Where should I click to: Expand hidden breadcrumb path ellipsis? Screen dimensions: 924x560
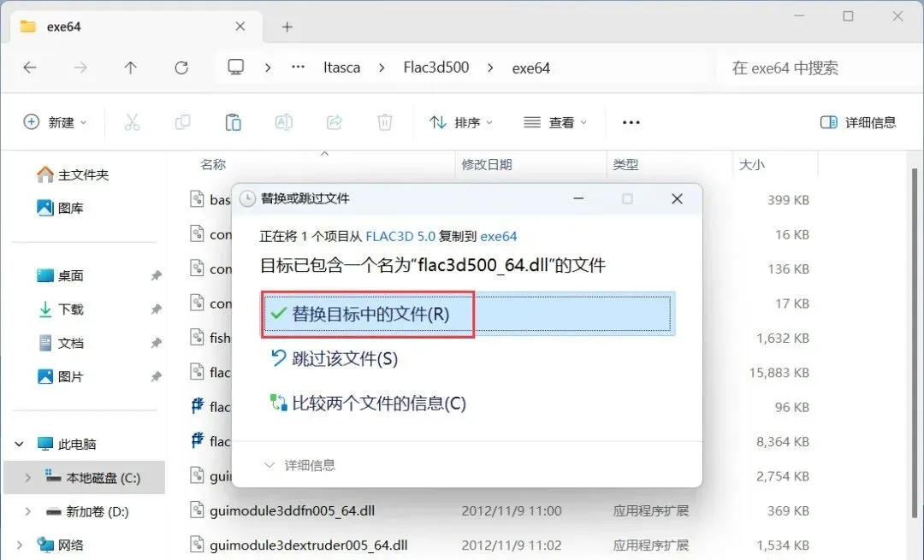click(x=299, y=68)
